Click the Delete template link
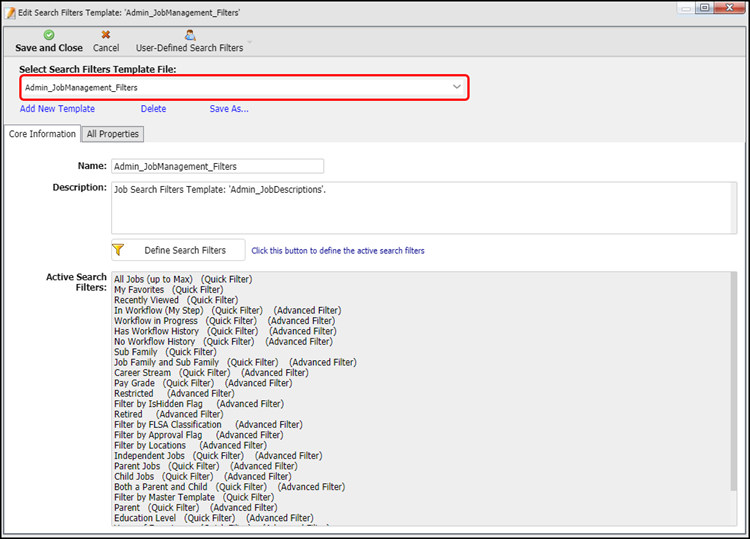 coord(153,109)
